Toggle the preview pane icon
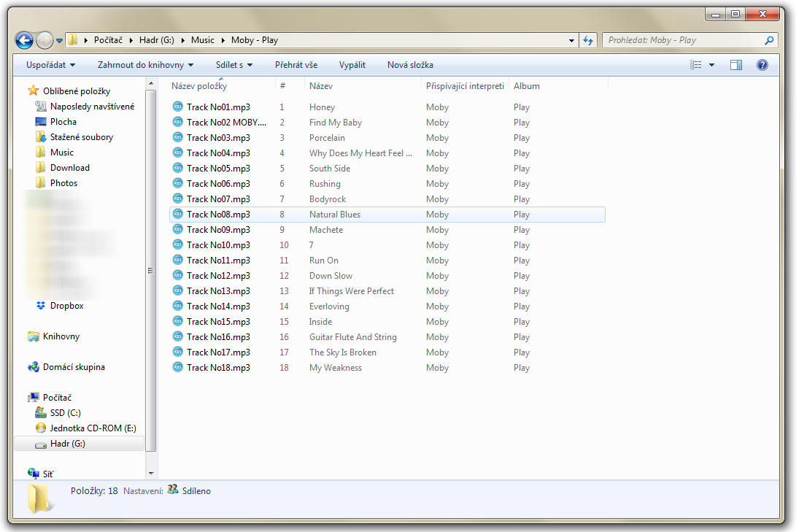The image size is (796, 532). 736,65
